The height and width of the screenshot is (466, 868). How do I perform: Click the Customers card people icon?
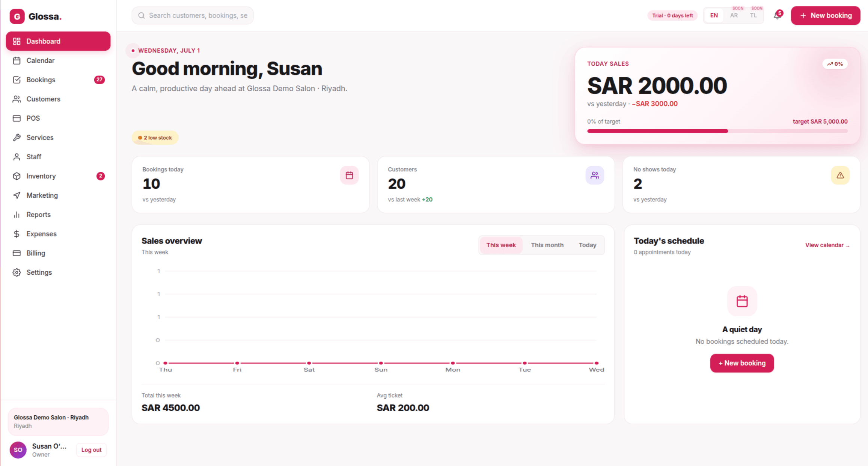[x=595, y=175]
